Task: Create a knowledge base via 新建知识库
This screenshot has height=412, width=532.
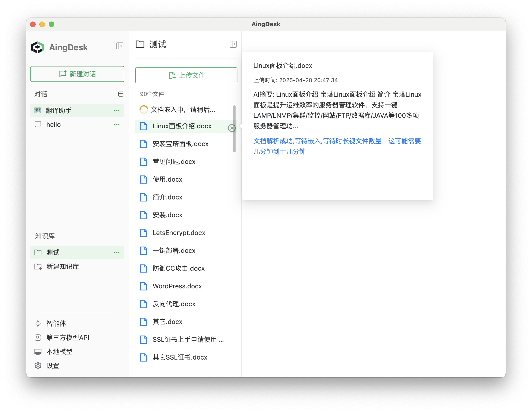Action: click(62, 266)
